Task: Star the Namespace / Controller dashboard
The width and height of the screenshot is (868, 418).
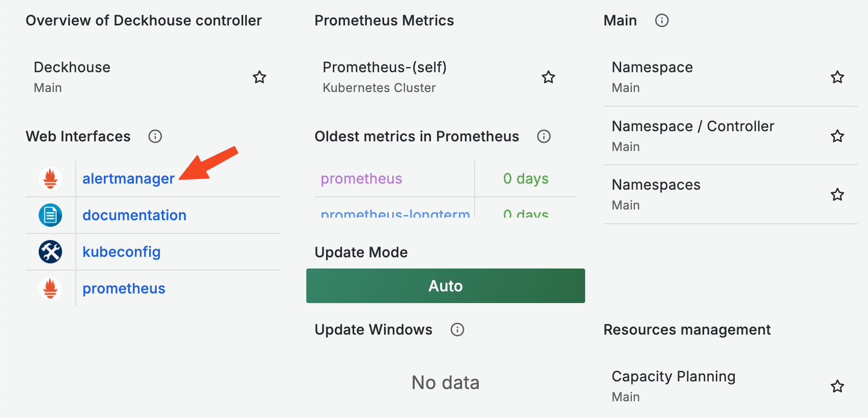Action: 837,136
